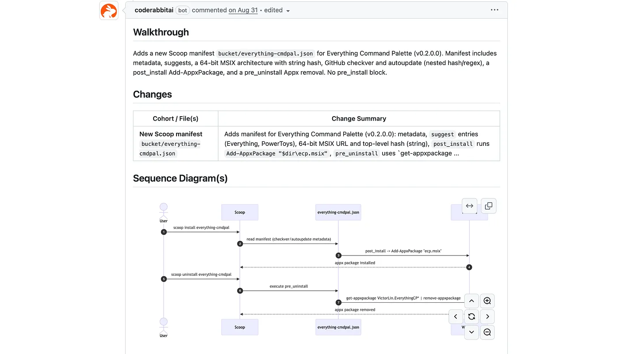Screen dimensions: 644x354
Task: Open the coderabbitai username profile link
Action: pyautogui.click(x=154, y=10)
